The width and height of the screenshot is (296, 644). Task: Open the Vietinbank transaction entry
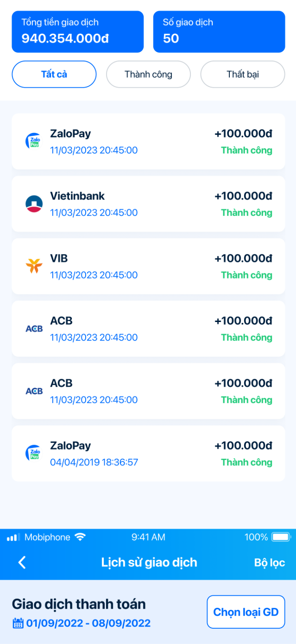tap(148, 204)
